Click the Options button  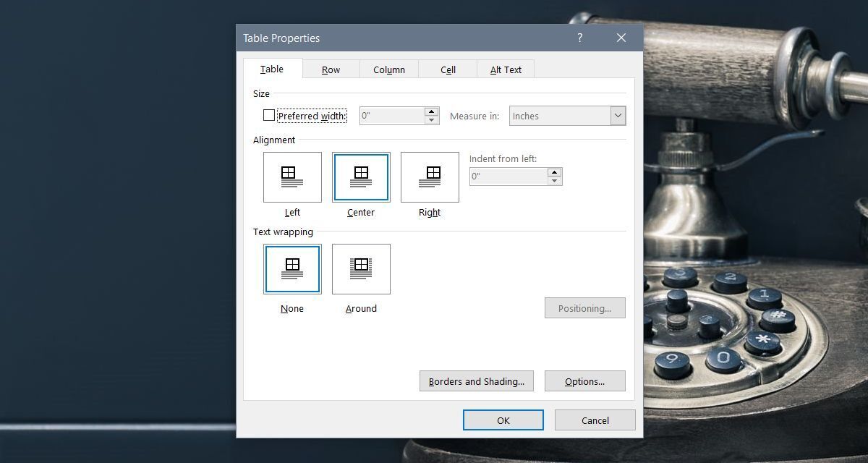[x=584, y=381]
